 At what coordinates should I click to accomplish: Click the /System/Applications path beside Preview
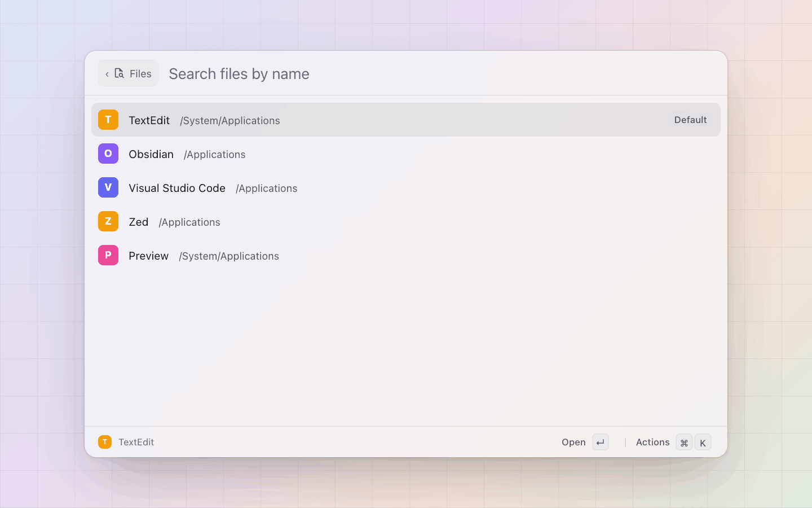click(229, 256)
